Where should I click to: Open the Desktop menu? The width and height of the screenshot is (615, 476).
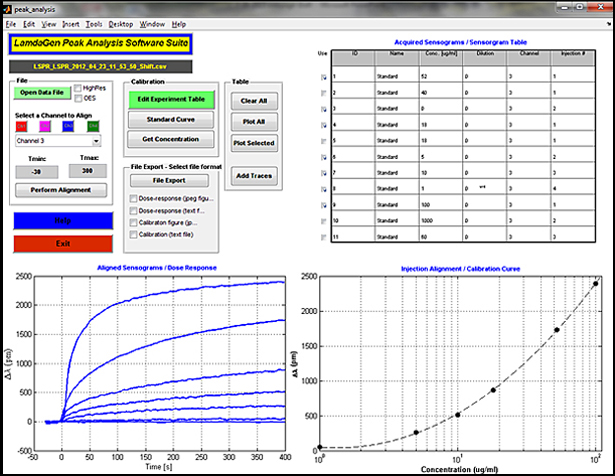click(121, 24)
